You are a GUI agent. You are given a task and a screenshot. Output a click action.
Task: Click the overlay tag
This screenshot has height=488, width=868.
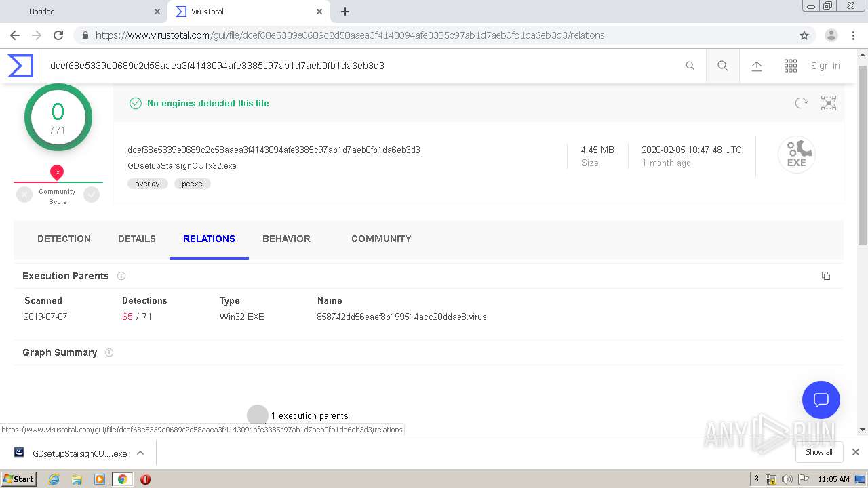click(147, 184)
